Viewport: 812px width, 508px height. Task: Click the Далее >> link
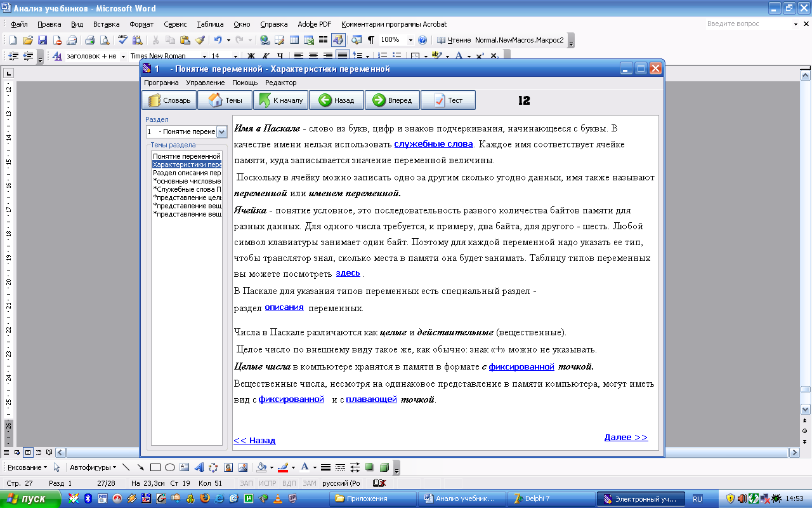(626, 437)
